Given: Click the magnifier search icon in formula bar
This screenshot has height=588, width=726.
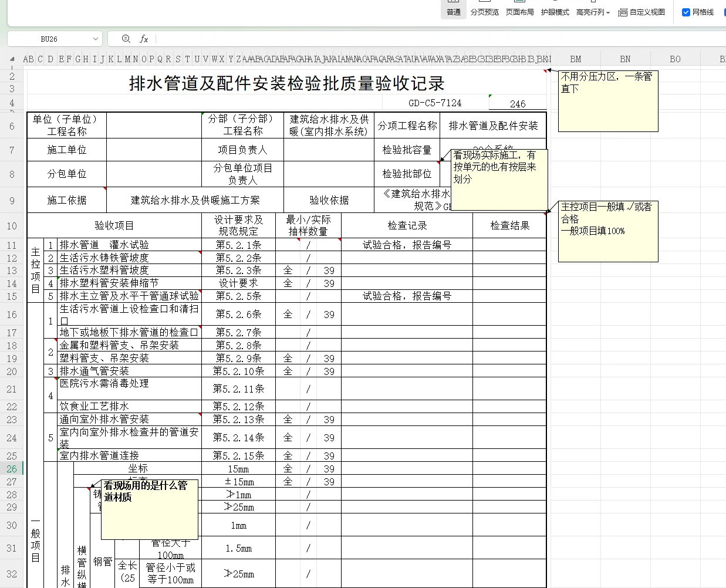Looking at the screenshot, I should pos(126,39).
